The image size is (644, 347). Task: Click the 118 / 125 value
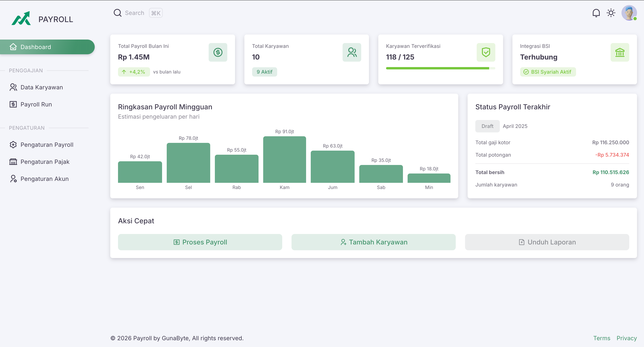click(400, 57)
